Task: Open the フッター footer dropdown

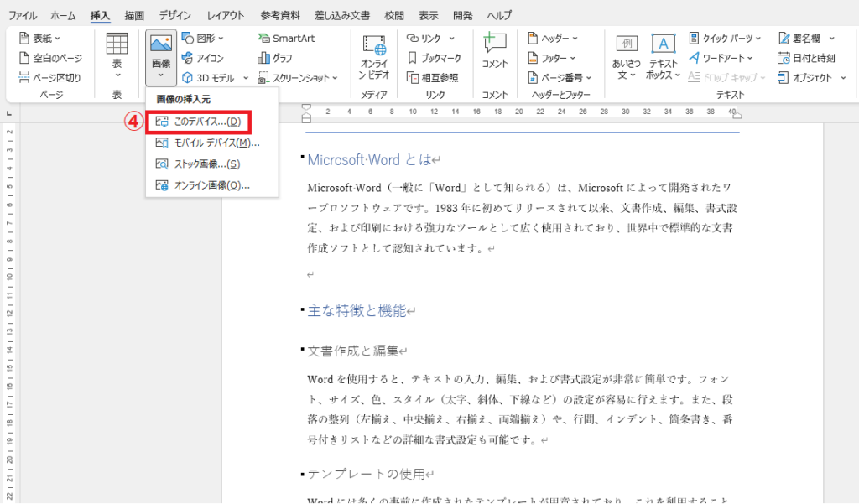Action: [551, 58]
